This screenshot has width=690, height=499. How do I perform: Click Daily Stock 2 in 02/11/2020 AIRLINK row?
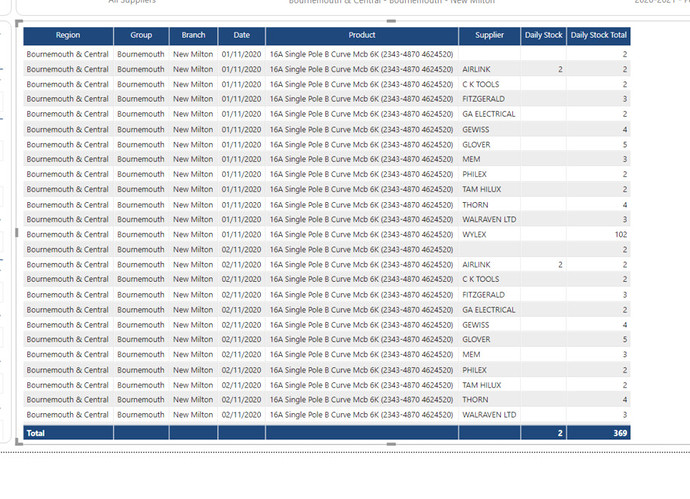click(560, 264)
